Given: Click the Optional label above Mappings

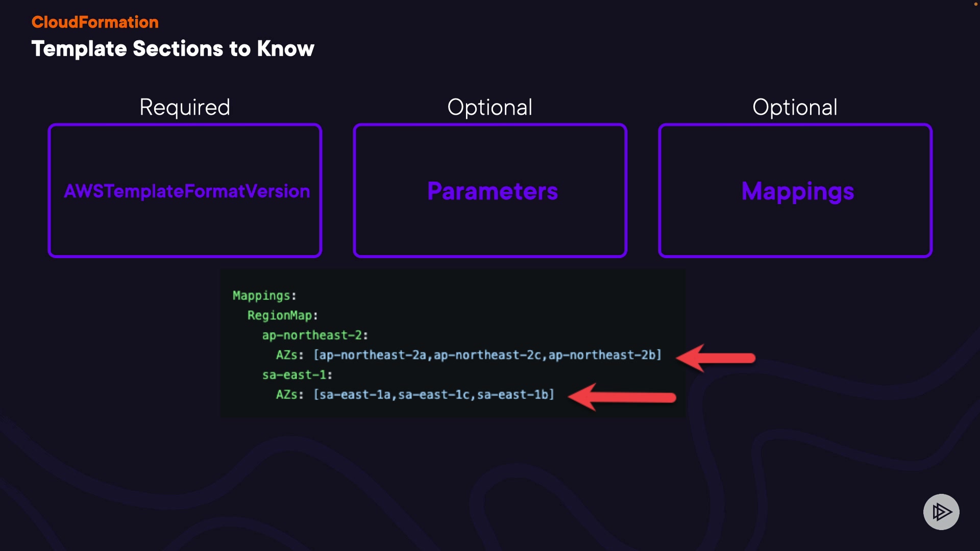Looking at the screenshot, I should 795,107.
